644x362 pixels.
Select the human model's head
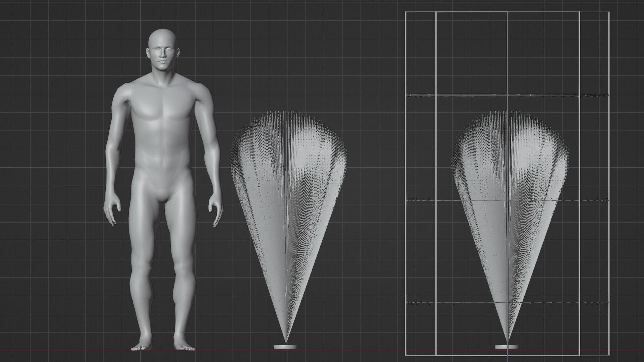(x=163, y=42)
